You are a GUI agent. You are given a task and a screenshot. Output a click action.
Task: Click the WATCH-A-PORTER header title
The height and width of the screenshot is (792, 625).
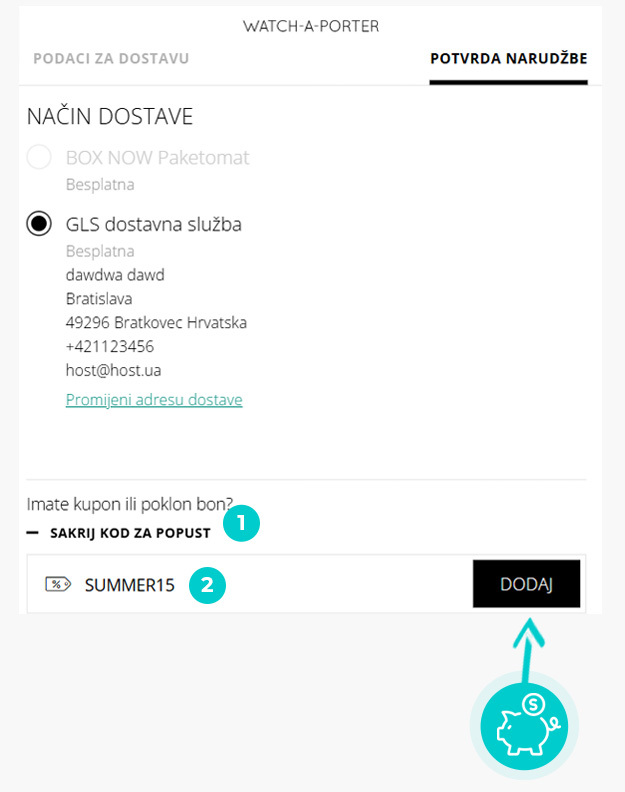tap(311, 26)
